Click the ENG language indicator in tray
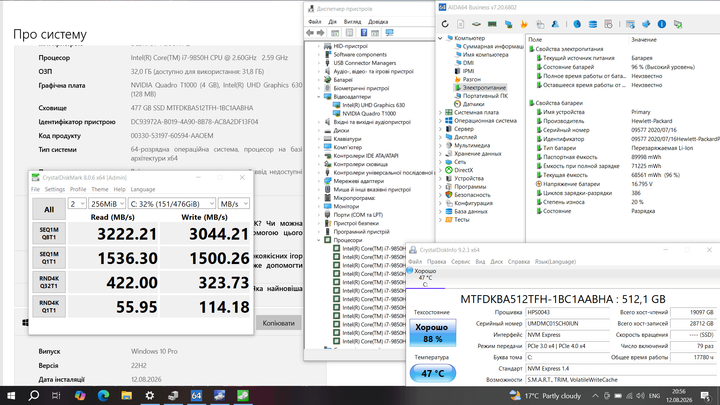This screenshot has width=720, height=405. (654, 395)
